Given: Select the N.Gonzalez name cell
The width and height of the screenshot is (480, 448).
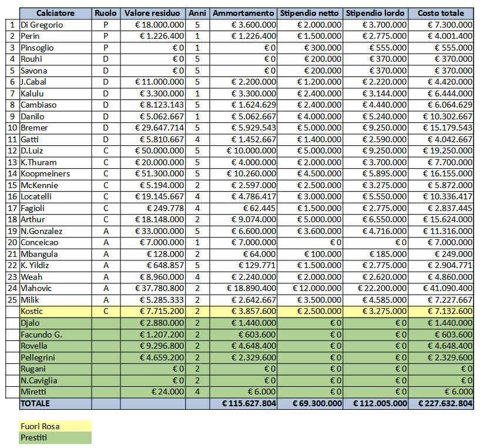Looking at the screenshot, I should [55, 232].
